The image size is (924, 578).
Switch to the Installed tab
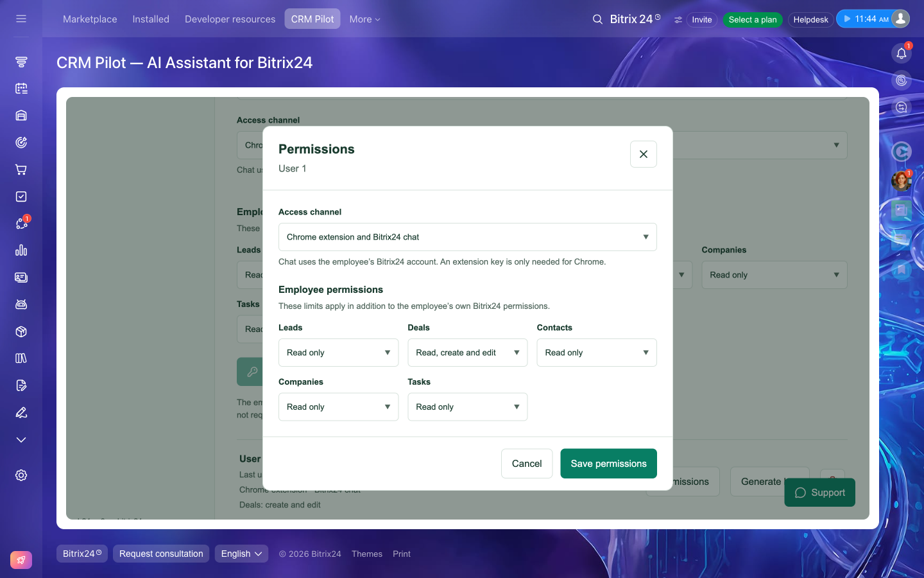pos(151,19)
